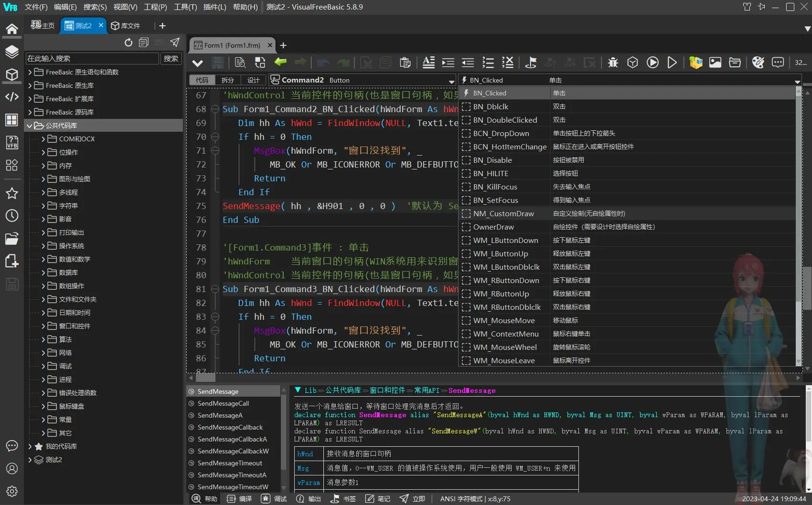This screenshot has width=812, height=505.
Task: Open the Command2 Button dropdown
Action: (x=451, y=80)
